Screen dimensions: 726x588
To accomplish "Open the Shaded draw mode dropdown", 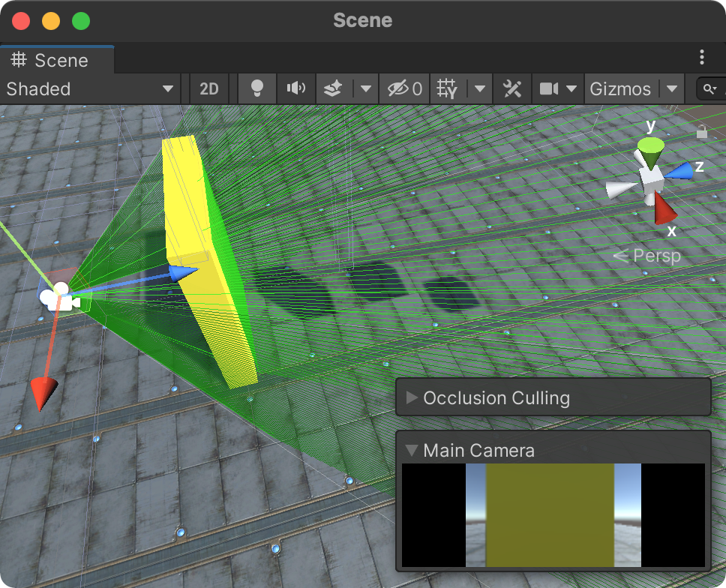I will 90,89.
